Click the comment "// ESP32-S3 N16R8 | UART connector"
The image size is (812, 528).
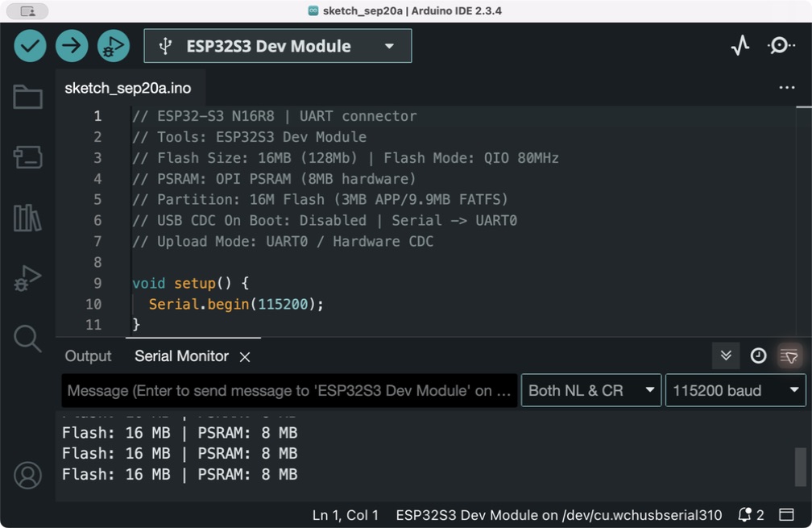(275, 116)
